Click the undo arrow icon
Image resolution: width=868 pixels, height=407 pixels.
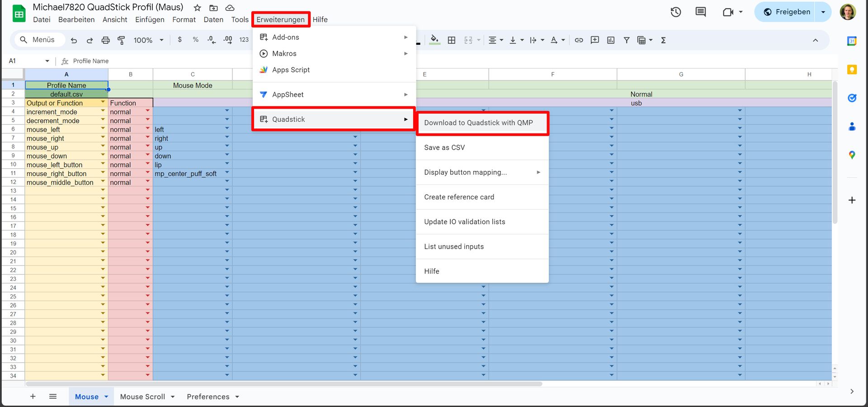pyautogui.click(x=74, y=40)
